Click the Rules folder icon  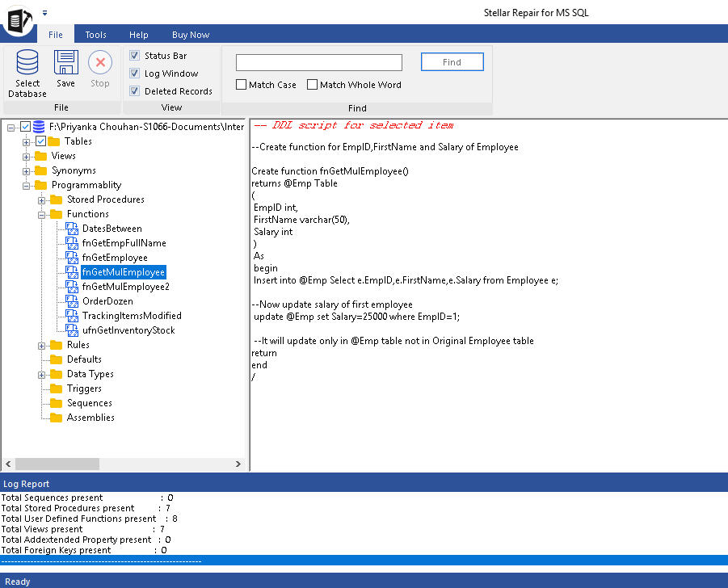pyautogui.click(x=57, y=345)
